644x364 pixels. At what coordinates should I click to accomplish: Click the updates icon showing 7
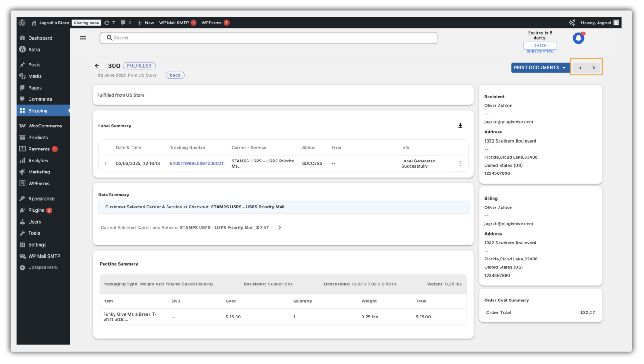109,23
